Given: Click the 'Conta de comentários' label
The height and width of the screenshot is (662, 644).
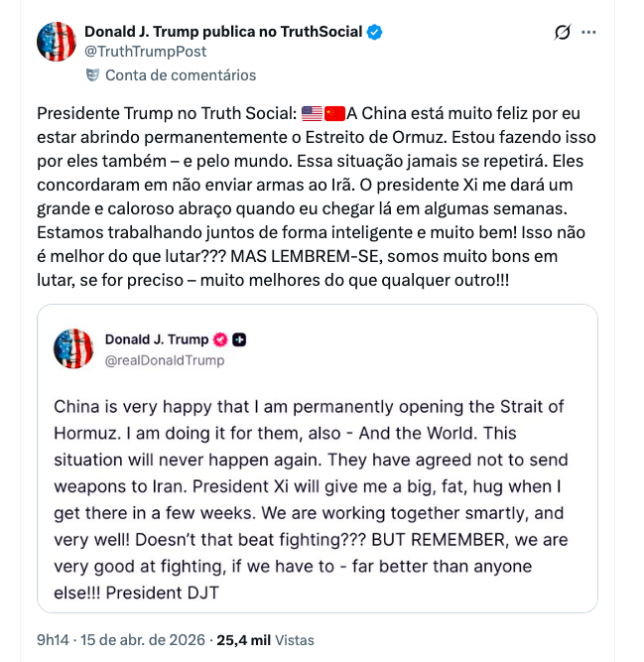Looking at the screenshot, I should tap(181, 74).
